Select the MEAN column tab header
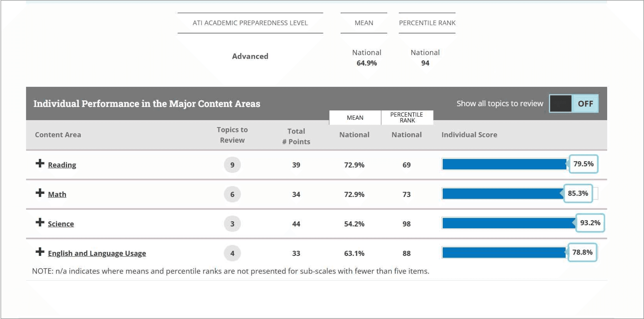 (x=355, y=118)
